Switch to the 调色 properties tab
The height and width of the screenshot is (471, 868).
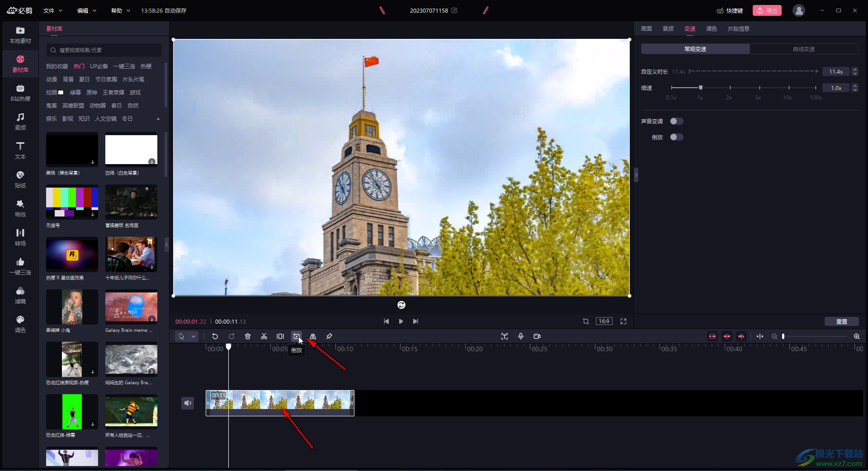pyautogui.click(x=712, y=29)
